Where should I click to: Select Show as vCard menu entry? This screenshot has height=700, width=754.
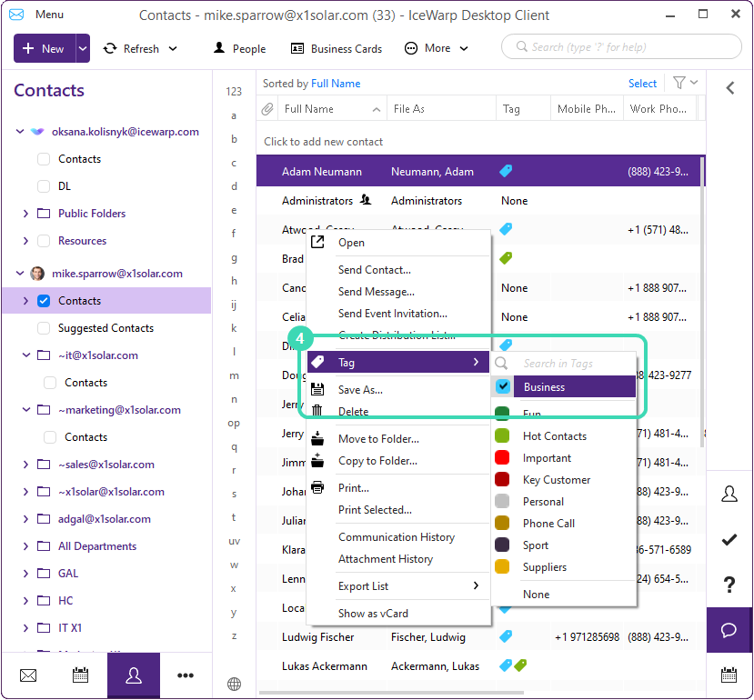373,614
